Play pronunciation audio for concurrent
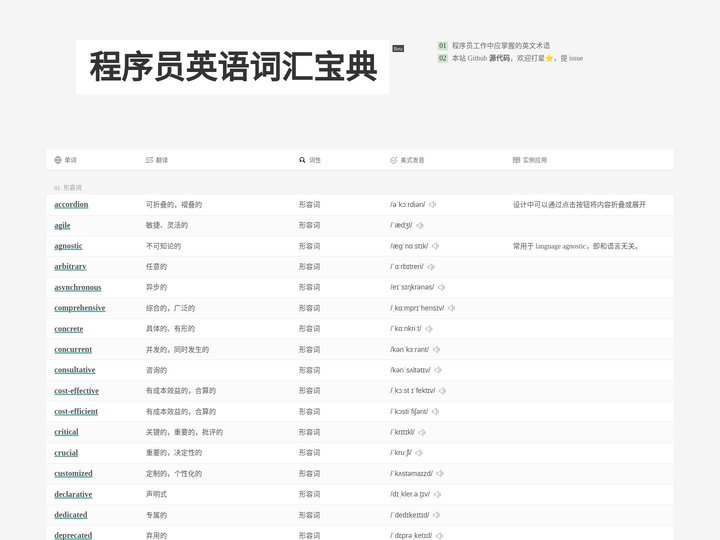 436,349
